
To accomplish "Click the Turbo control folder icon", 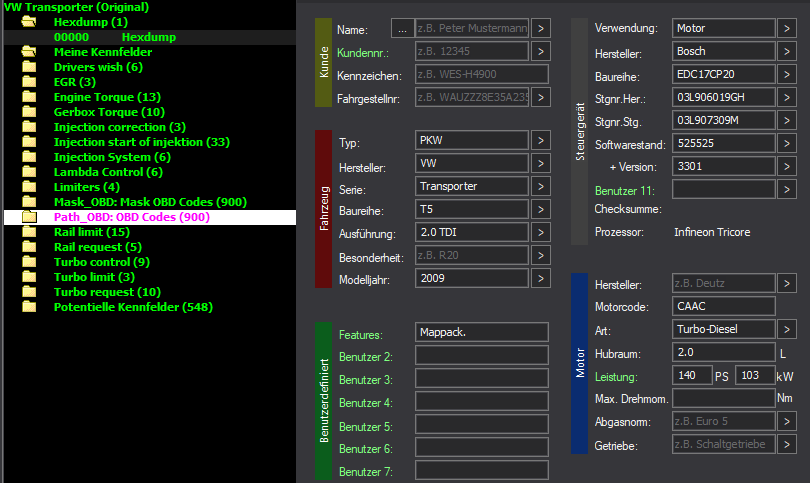I will (x=29, y=262).
